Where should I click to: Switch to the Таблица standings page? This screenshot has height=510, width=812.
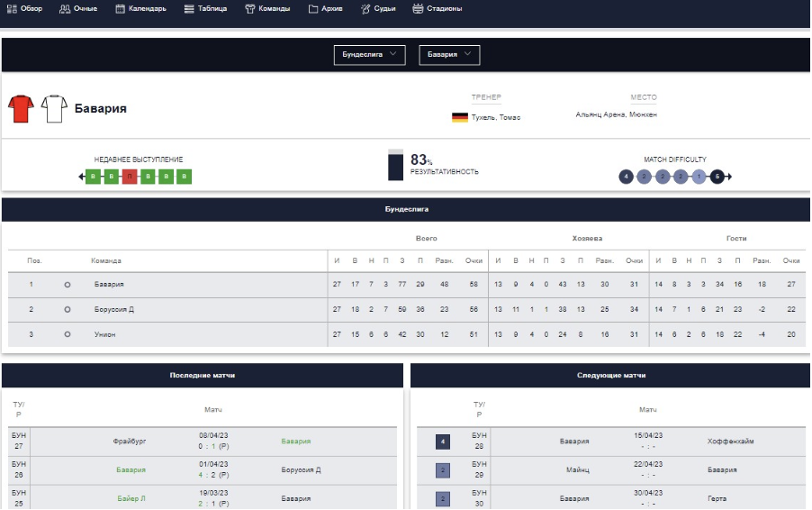click(x=205, y=8)
